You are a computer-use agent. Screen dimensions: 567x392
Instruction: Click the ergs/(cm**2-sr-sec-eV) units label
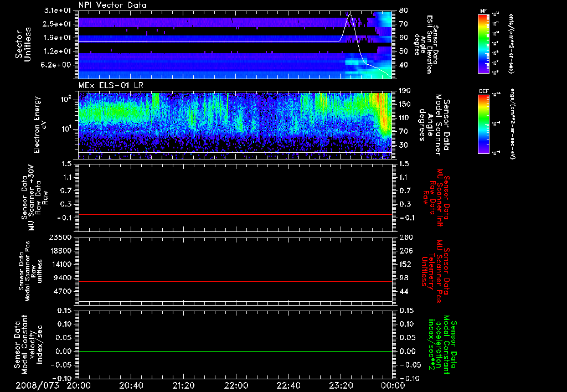[x=512, y=124]
